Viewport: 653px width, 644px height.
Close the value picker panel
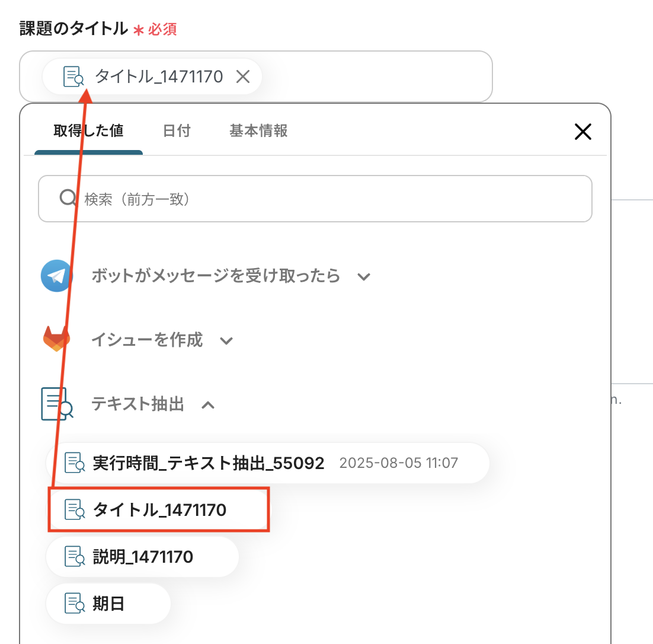click(x=582, y=131)
